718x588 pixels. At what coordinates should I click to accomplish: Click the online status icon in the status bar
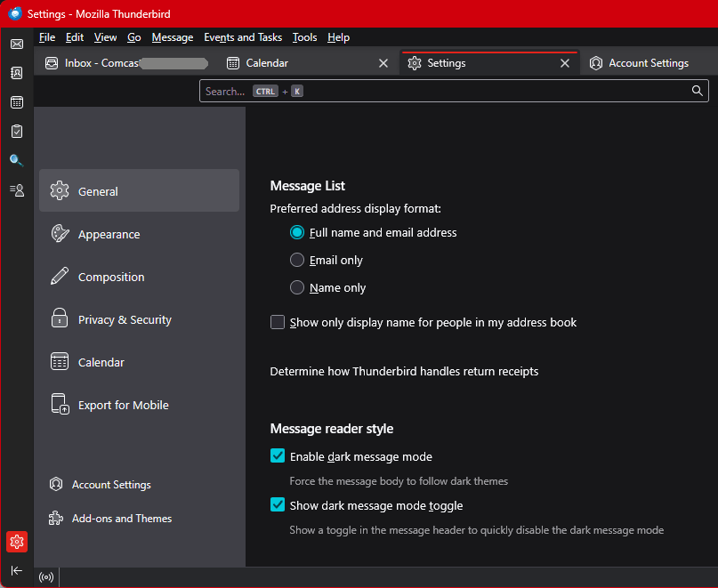click(46, 577)
